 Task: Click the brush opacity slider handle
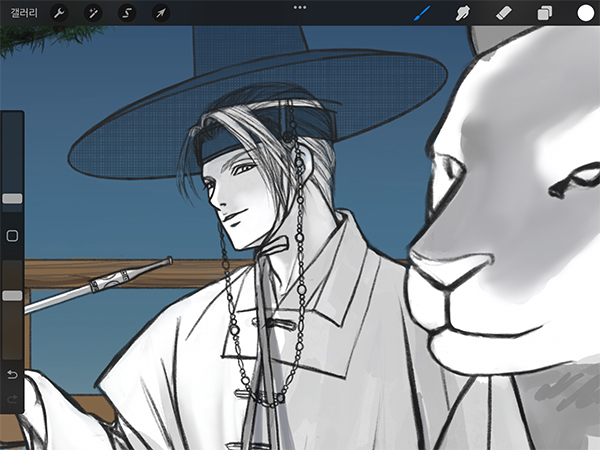click(x=12, y=295)
